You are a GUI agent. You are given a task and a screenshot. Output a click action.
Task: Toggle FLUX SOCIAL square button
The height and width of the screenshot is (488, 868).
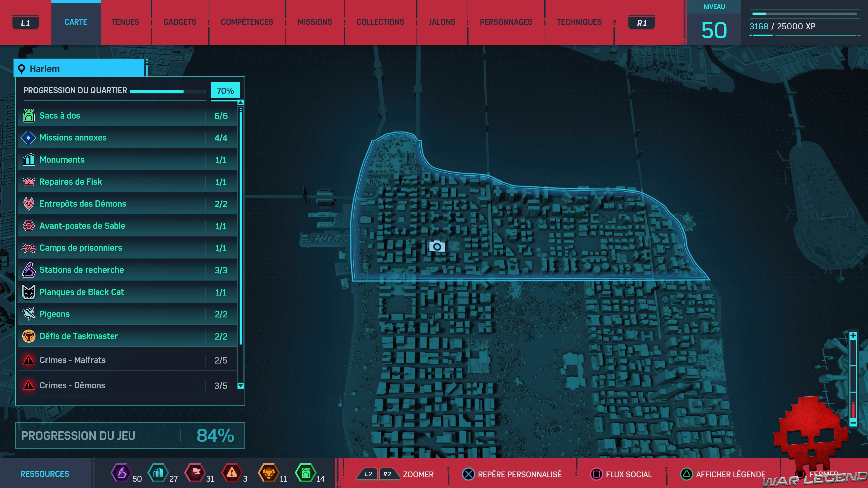(596, 474)
